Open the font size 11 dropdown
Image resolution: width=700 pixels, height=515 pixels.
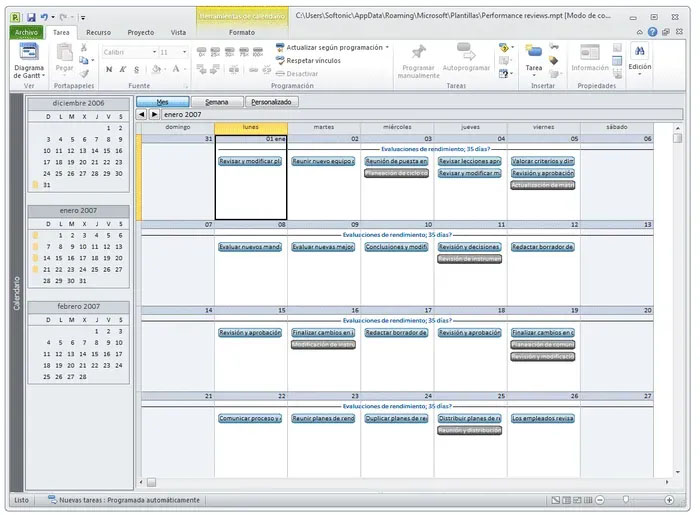click(x=184, y=52)
